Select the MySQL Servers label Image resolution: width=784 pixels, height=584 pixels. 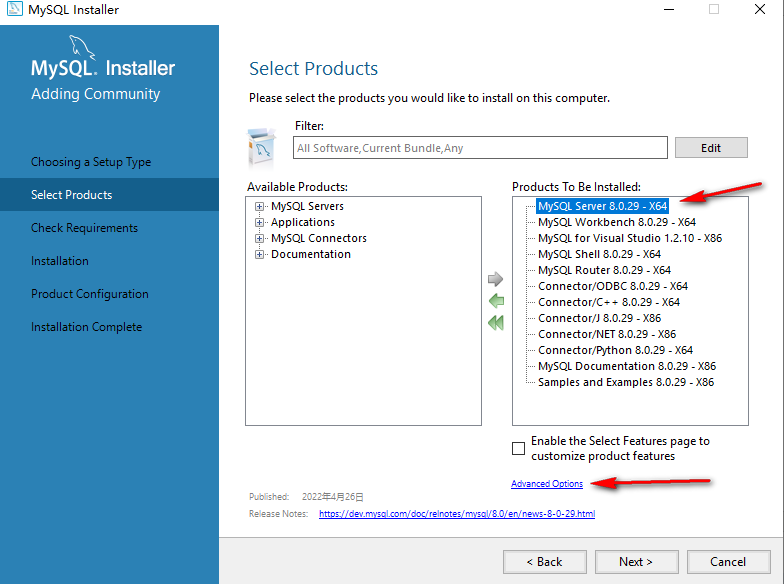[x=308, y=206]
